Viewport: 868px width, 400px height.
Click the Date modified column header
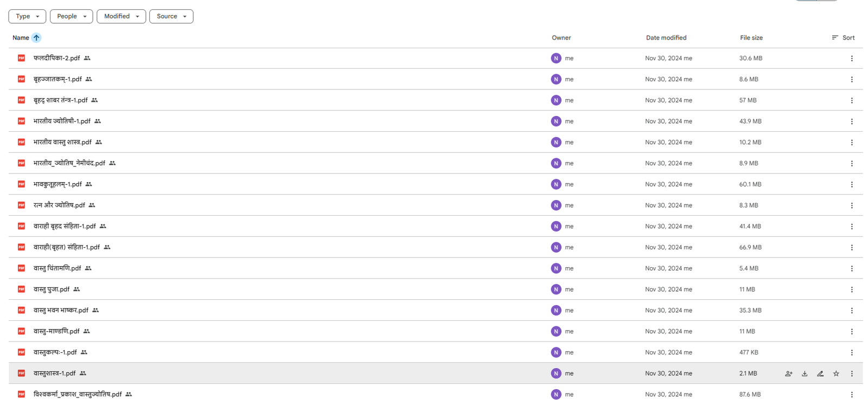pyautogui.click(x=666, y=38)
